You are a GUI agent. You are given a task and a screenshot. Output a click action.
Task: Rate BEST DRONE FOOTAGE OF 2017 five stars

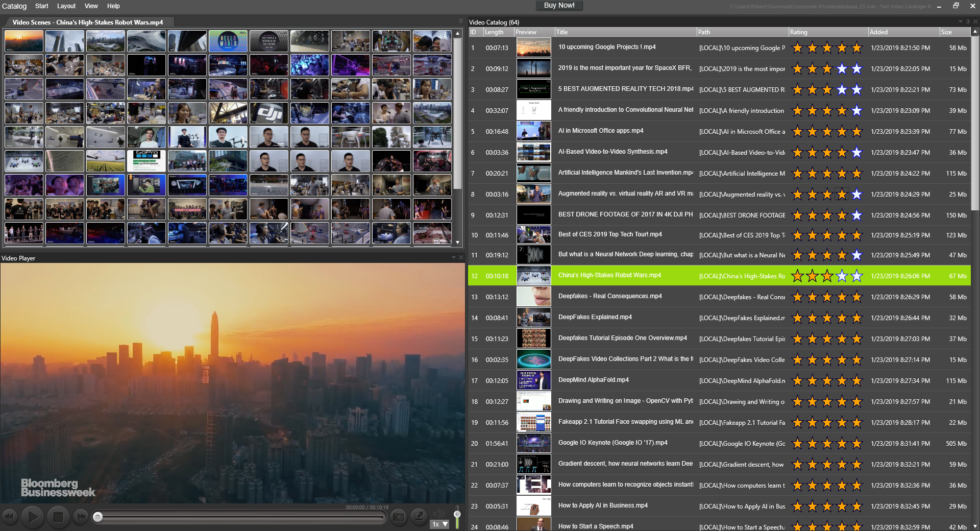pyautogui.click(x=857, y=215)
